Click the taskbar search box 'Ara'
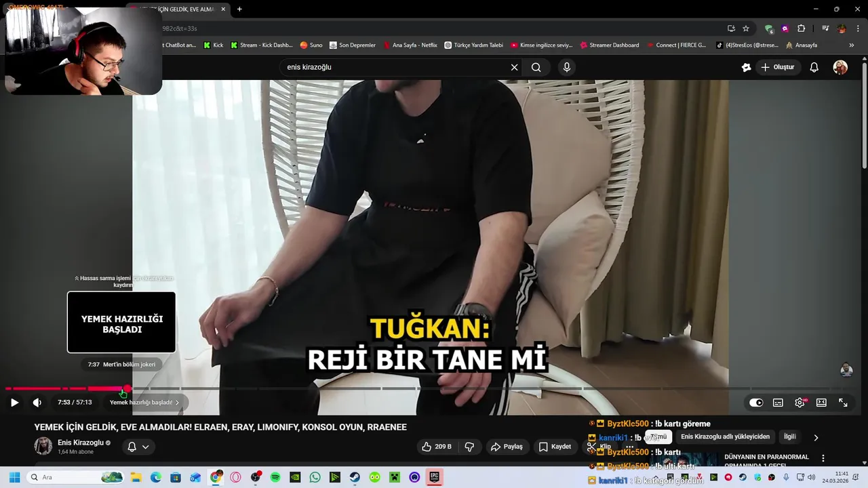Image resolution: width=868 pixels, height=488 pixels. (x=75, y=477)
